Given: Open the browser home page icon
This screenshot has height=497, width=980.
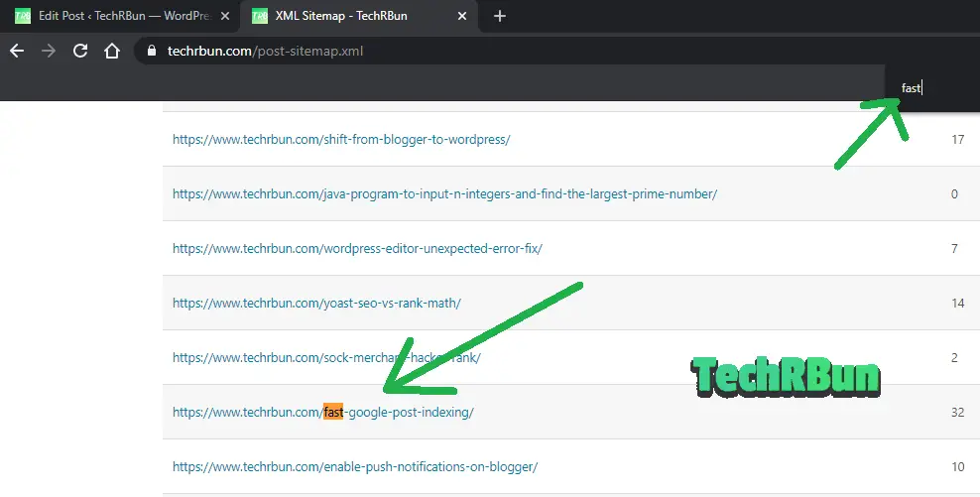Looking at the screenshot, I should pyautogui.click(x=112, y=51).
